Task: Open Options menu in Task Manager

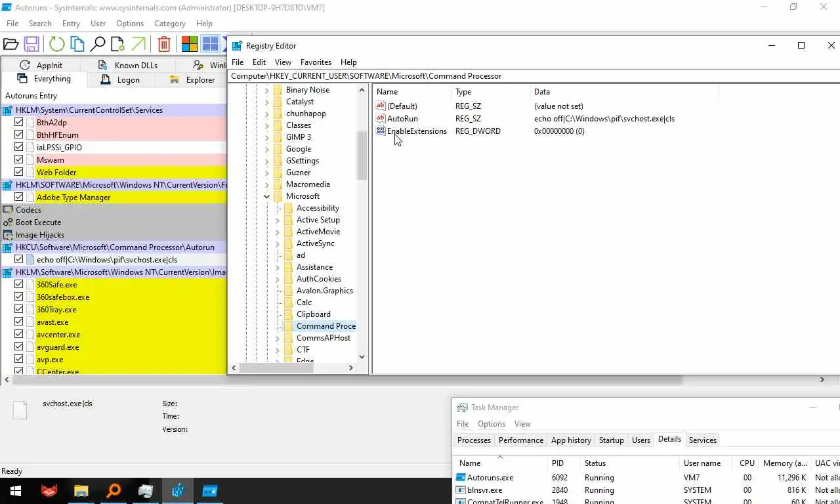Action: point(492,424)
